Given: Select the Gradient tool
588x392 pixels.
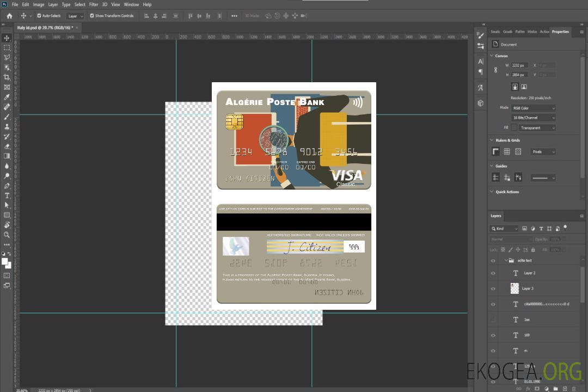Looking at the screenshot, I should 7,156.
